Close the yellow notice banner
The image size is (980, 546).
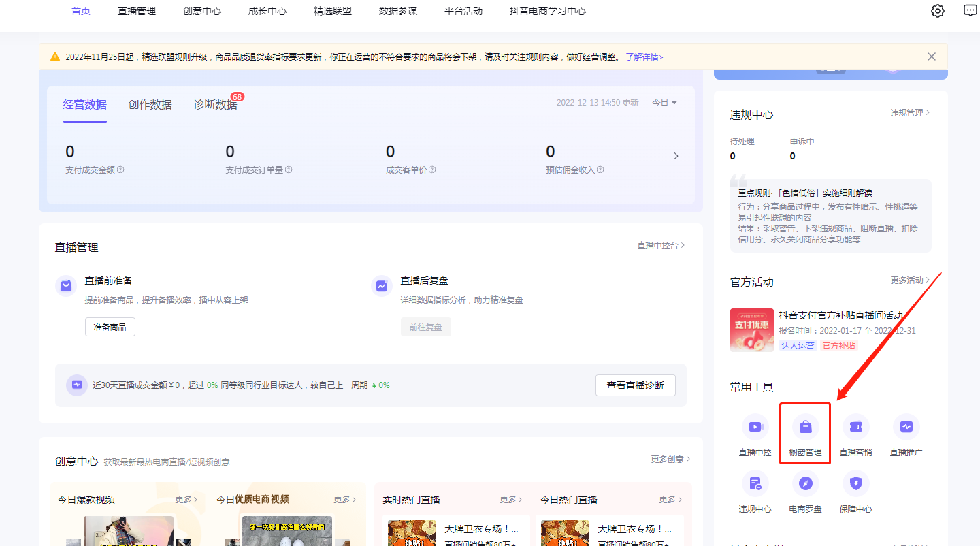(x=932, y=57)
